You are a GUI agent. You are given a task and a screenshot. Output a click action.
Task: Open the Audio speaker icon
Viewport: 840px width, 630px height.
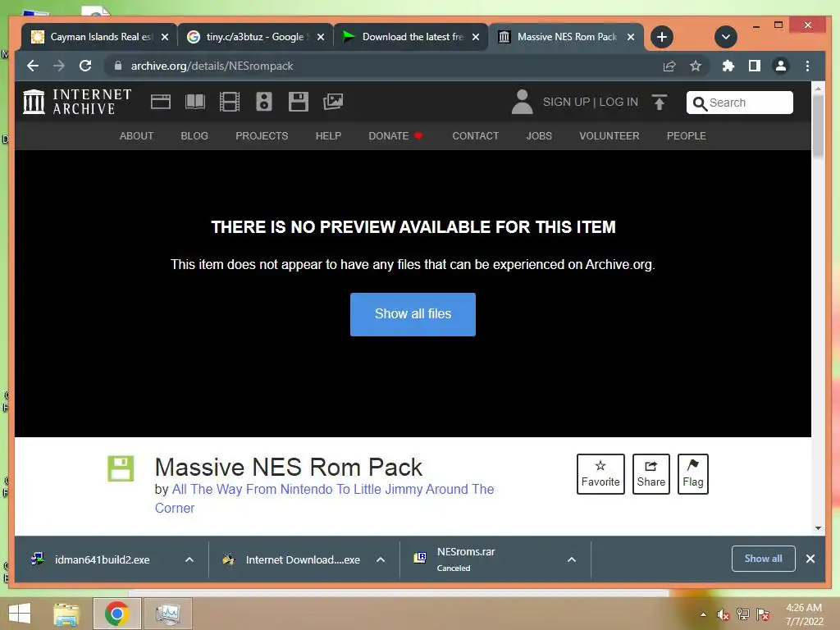[x=264, y=102]
